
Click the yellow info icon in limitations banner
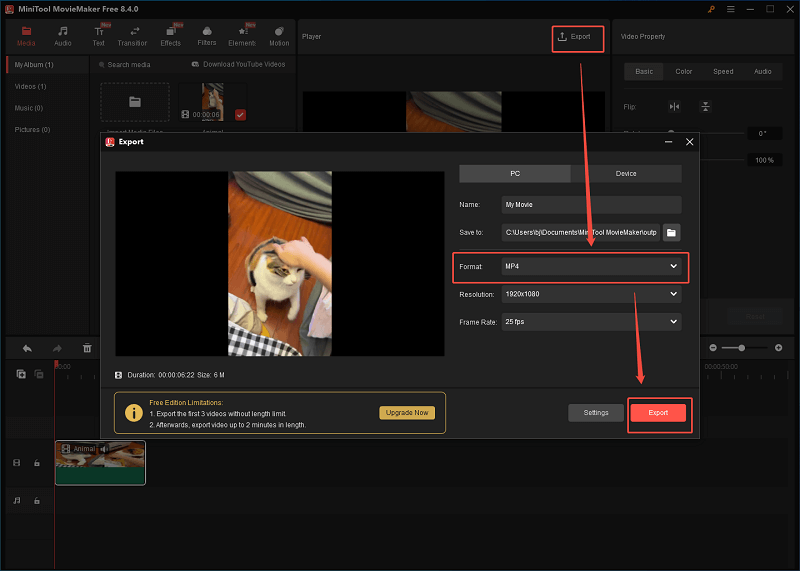click(134, 413)
